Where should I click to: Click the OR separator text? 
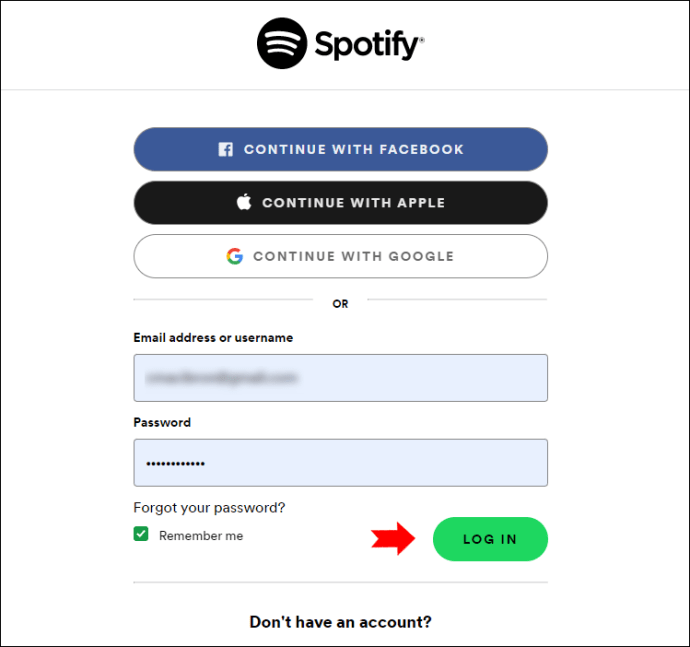pos(340,304)
